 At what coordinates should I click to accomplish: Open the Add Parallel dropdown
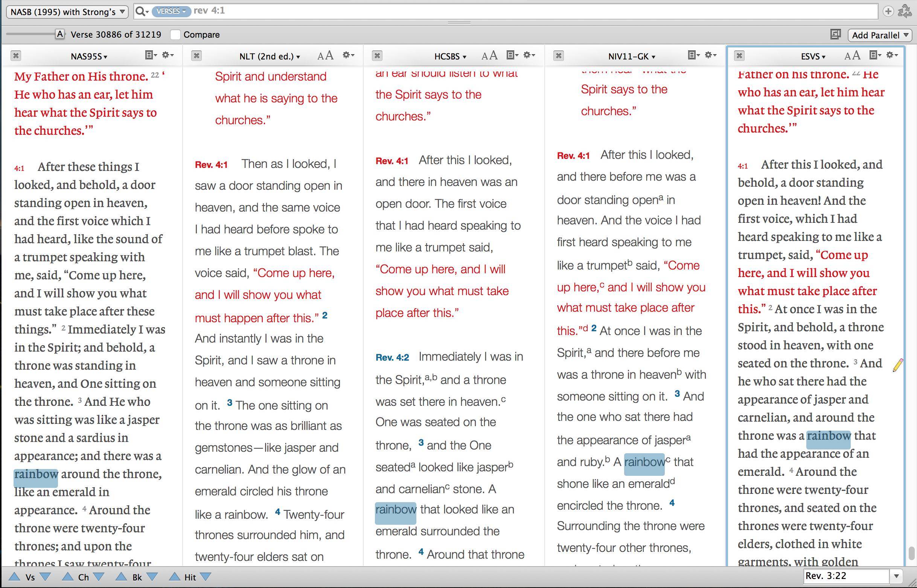tap(880, 35)
